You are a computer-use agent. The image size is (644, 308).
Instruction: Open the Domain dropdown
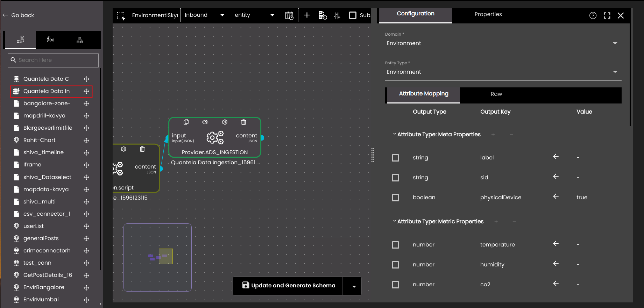click(503, 43)
